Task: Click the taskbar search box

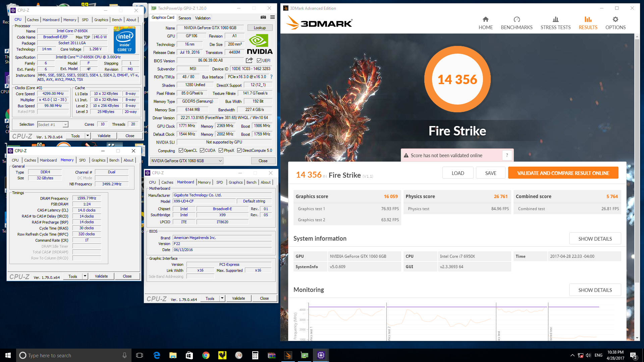Action: (x=73, y=355)
